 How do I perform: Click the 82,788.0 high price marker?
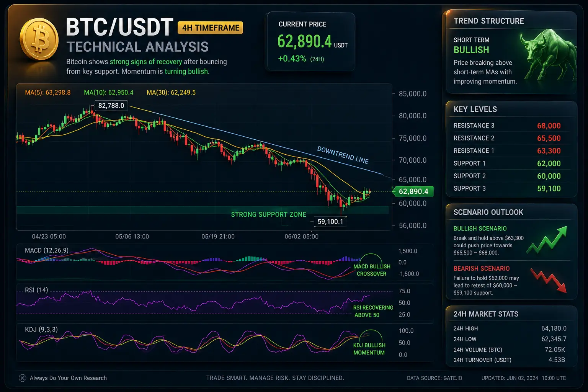111,106
